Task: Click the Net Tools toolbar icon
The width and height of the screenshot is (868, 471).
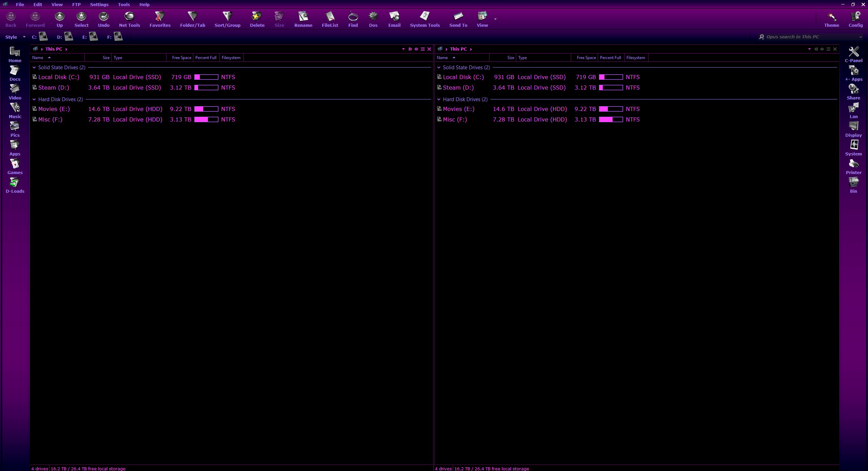Action: (x=129, y=16)
